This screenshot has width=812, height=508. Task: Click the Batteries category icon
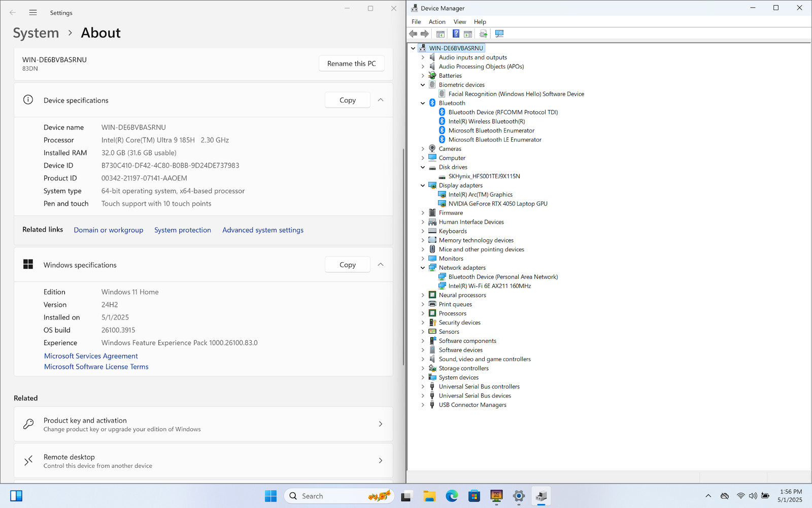432,76
